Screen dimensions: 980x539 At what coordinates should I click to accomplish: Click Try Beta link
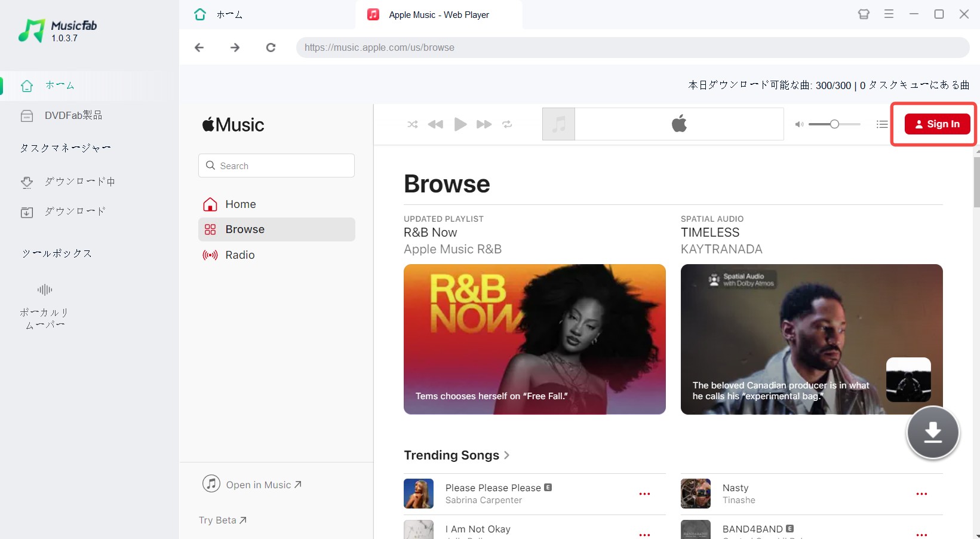pos(223,520)
